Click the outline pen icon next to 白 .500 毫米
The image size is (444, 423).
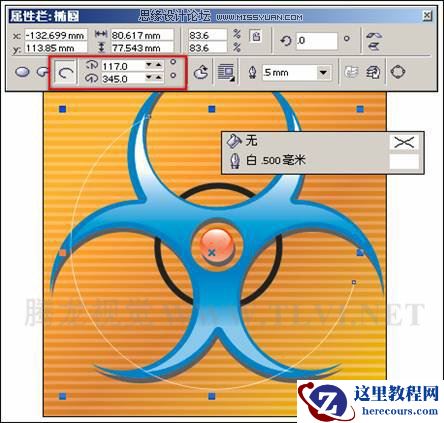[235, 161]
